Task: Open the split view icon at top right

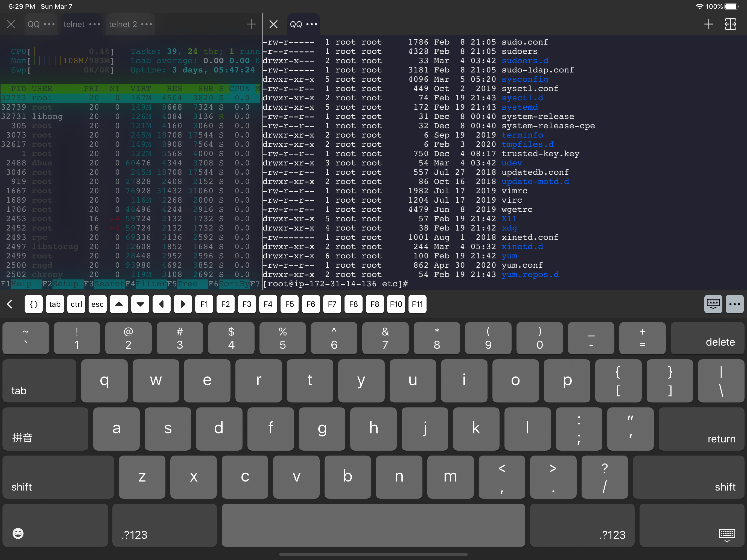Action: pyautogui.click(x=730, y=24)
